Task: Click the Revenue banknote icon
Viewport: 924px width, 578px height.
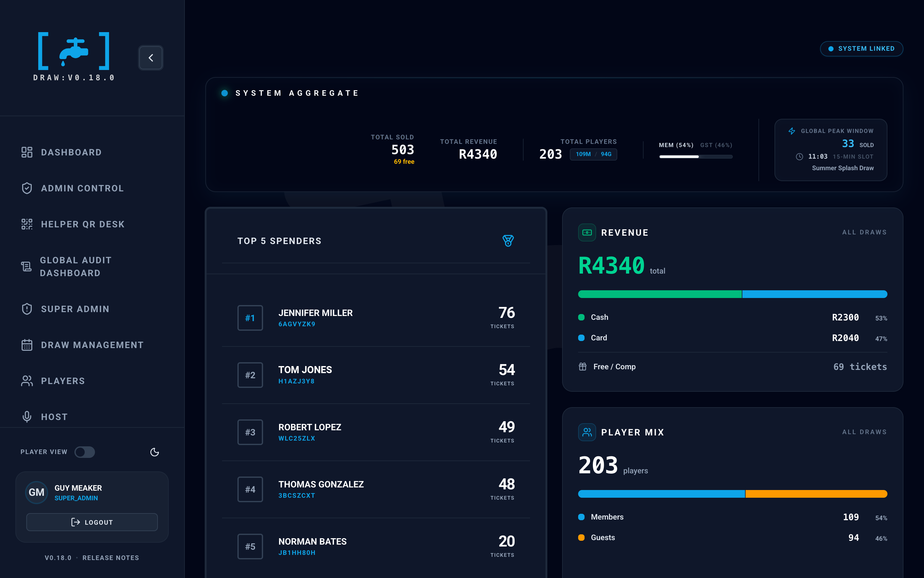Action: [x=587, y=232]
